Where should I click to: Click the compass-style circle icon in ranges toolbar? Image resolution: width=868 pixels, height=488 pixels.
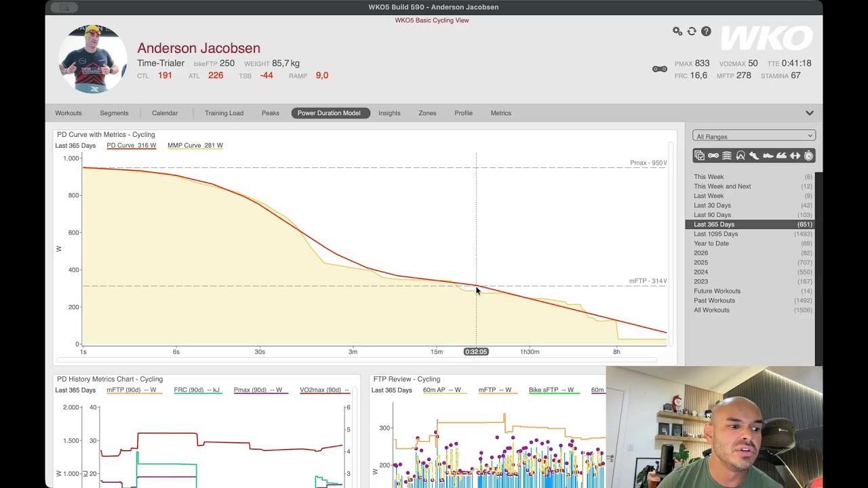[x=740, y=156]
